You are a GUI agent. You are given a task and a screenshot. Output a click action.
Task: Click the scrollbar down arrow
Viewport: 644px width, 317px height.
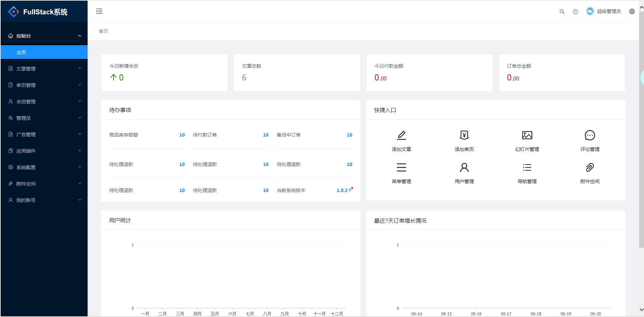(641, 309)
